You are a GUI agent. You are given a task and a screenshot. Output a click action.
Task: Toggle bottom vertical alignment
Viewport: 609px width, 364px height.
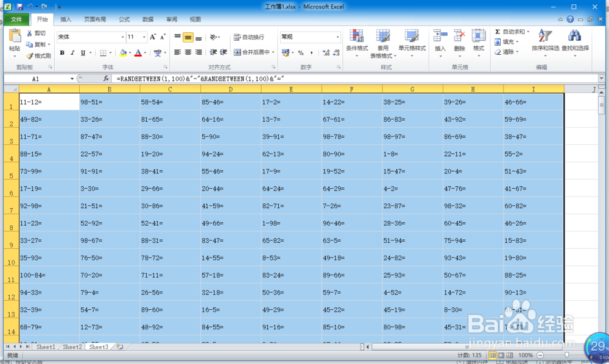tap(199, 37)
